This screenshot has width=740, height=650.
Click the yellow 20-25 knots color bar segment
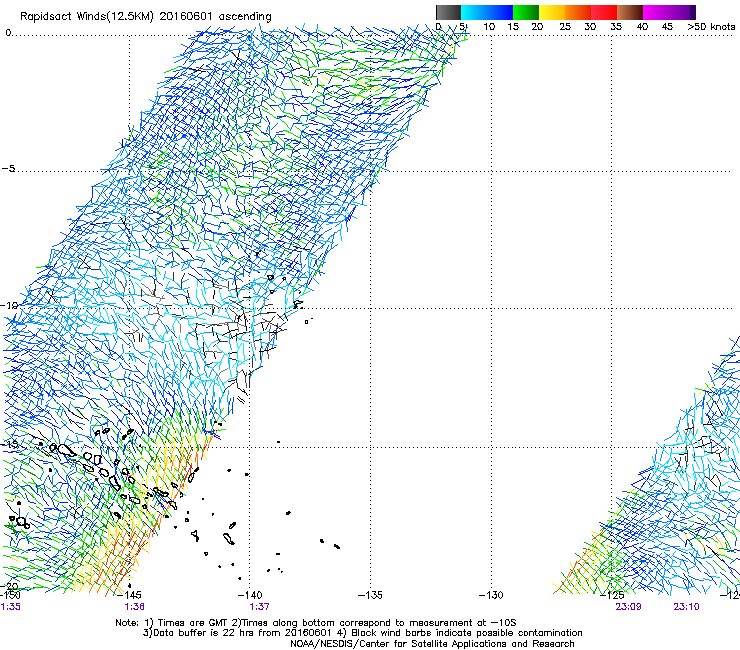click(552, 12)
